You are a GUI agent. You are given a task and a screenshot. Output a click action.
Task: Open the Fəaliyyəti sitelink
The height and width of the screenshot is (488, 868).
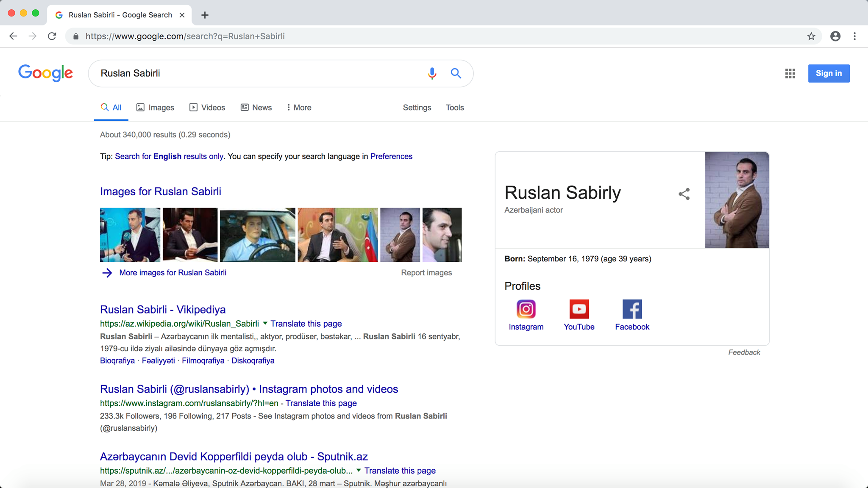[x=159, y=360]
